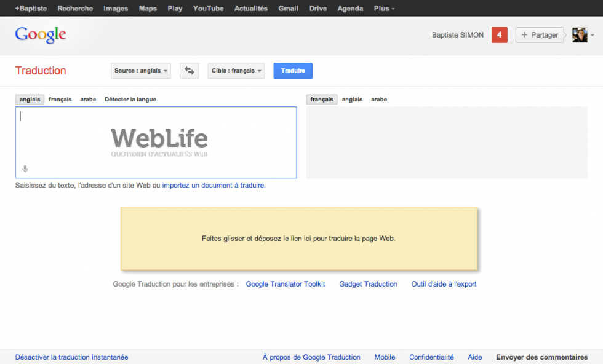Click the "Partager" button

(x=540, y=35)
